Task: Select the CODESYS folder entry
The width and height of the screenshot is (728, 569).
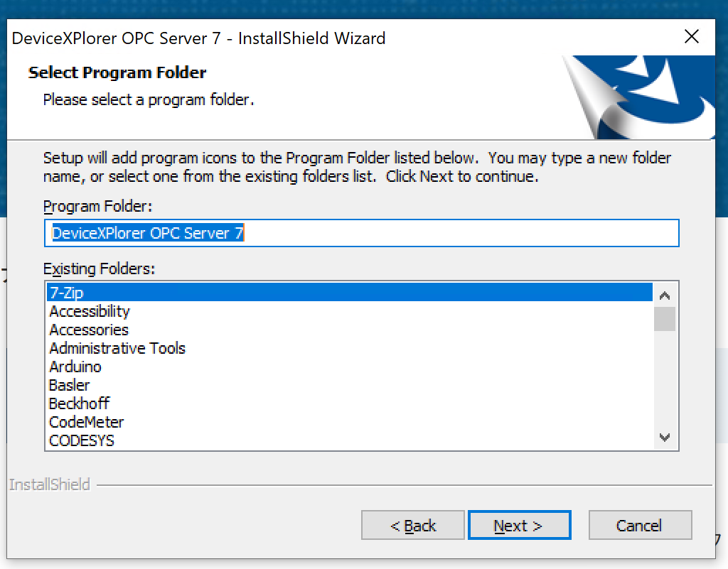Action: tap(82, 440)
